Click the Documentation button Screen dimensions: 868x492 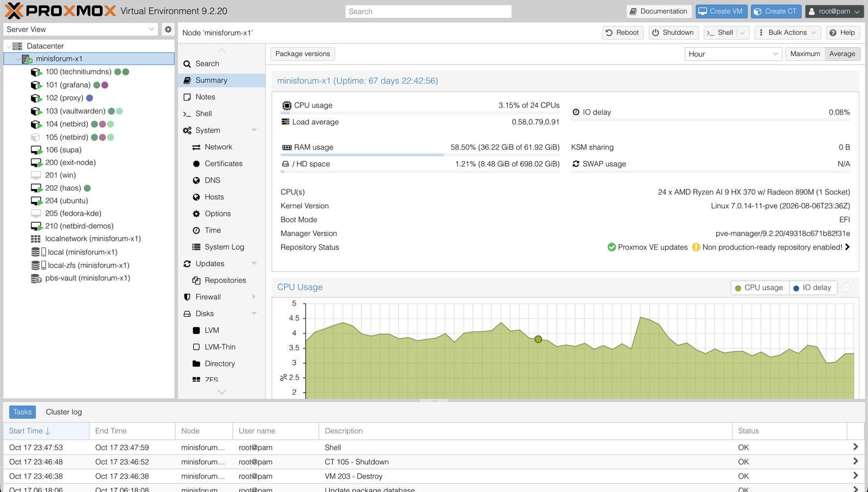tap(659, 11)
